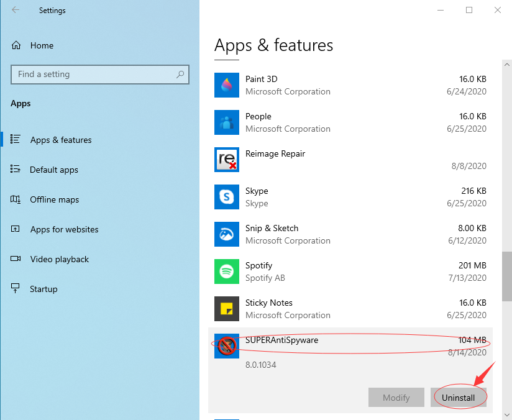Click the Paint 3D app icon

227,85
